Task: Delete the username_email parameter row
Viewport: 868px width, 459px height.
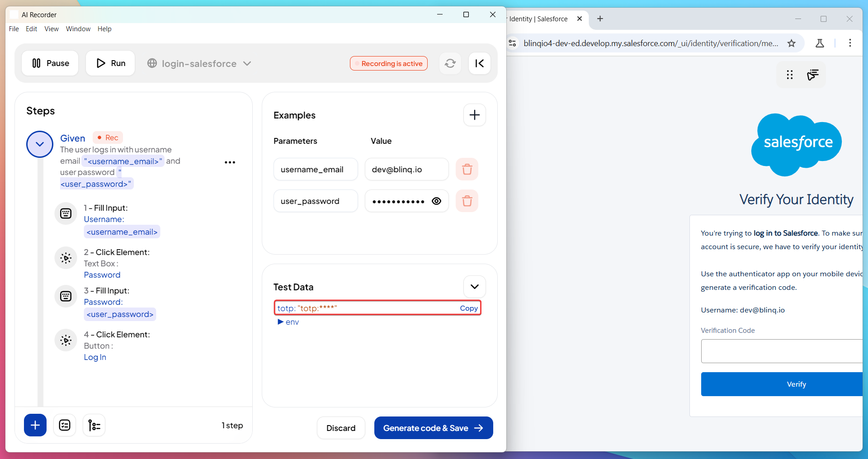Action: pyautogui.click(x=467, y=170)
